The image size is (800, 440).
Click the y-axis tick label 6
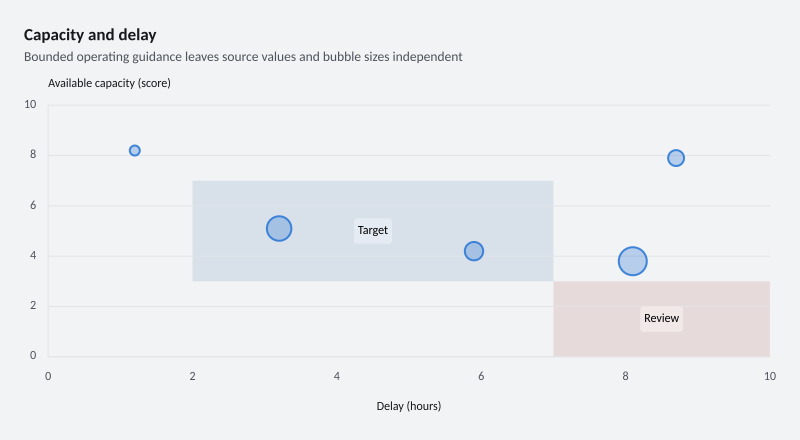pos(33,205)
